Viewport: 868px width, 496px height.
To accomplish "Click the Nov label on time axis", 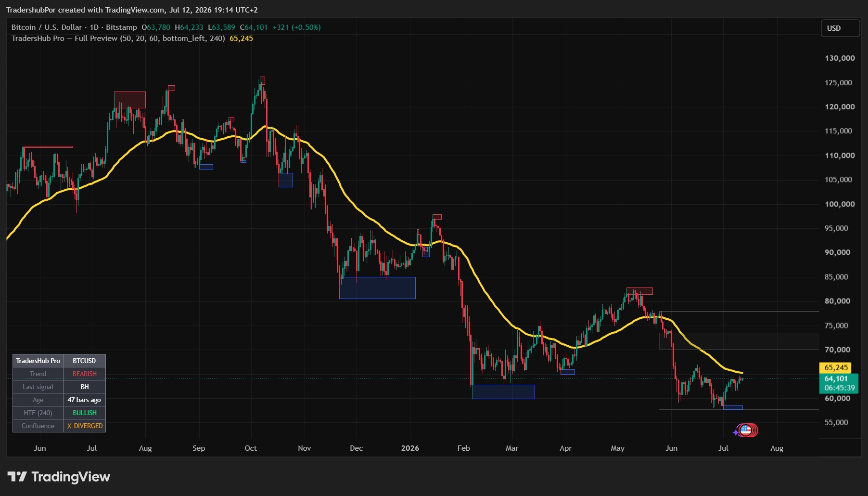I will [x=305, y=448].
